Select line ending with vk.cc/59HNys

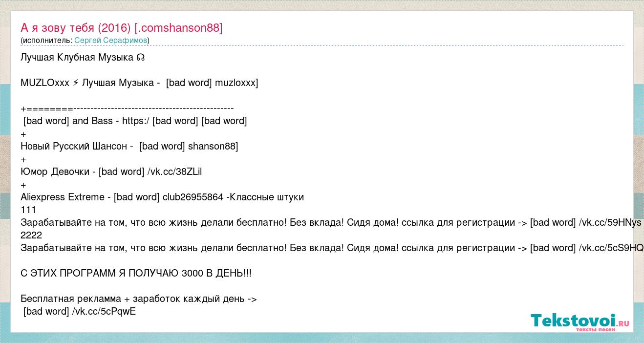(x=331, y=223)
